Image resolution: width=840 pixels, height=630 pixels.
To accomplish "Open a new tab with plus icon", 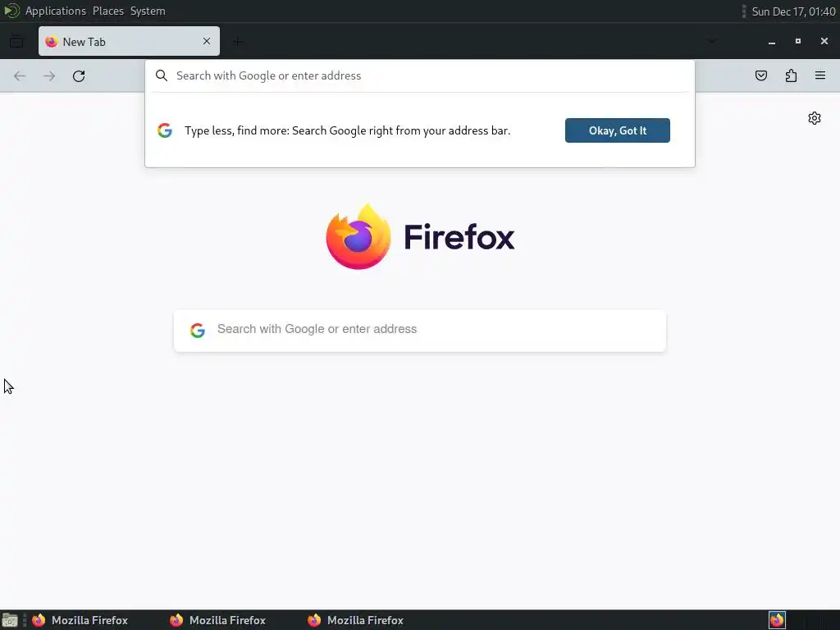I will 238,41.
